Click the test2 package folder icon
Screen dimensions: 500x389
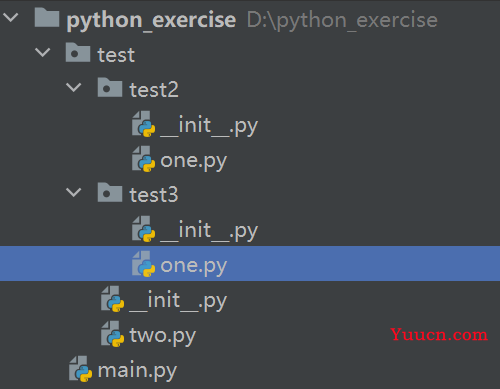110,87
